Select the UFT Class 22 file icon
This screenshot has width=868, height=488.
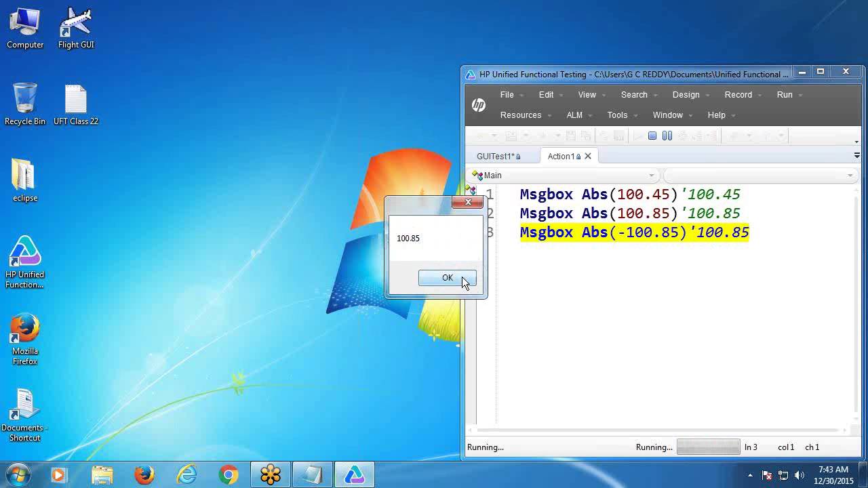point(76,104)
